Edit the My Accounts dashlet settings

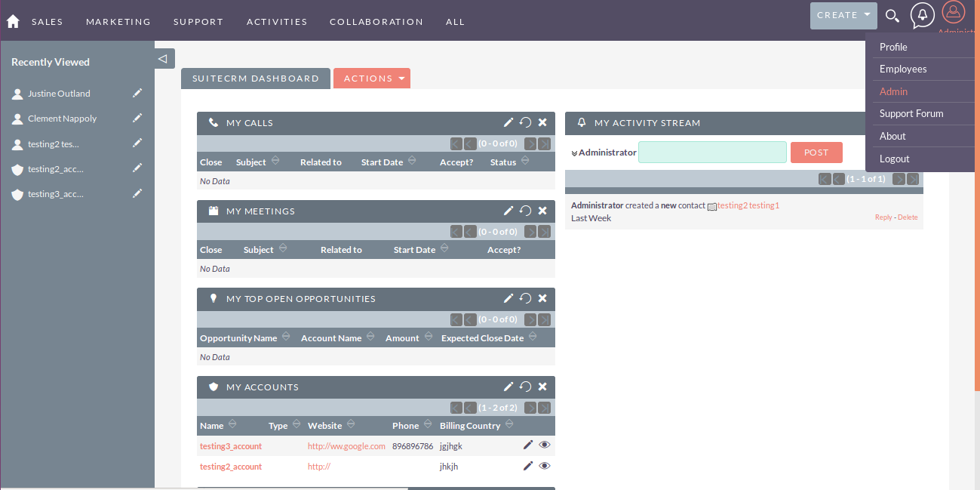point(508,387)
